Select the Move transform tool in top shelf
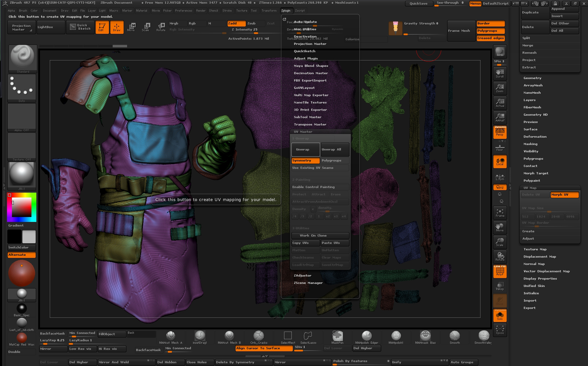Viewport: 588px width, 366px height. click(x=131, y=27)
